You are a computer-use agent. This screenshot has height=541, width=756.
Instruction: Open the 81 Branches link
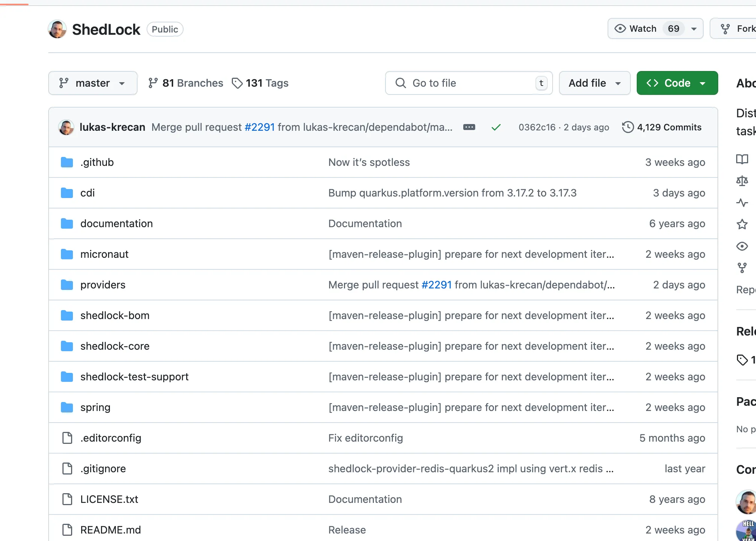click(186, 83)
